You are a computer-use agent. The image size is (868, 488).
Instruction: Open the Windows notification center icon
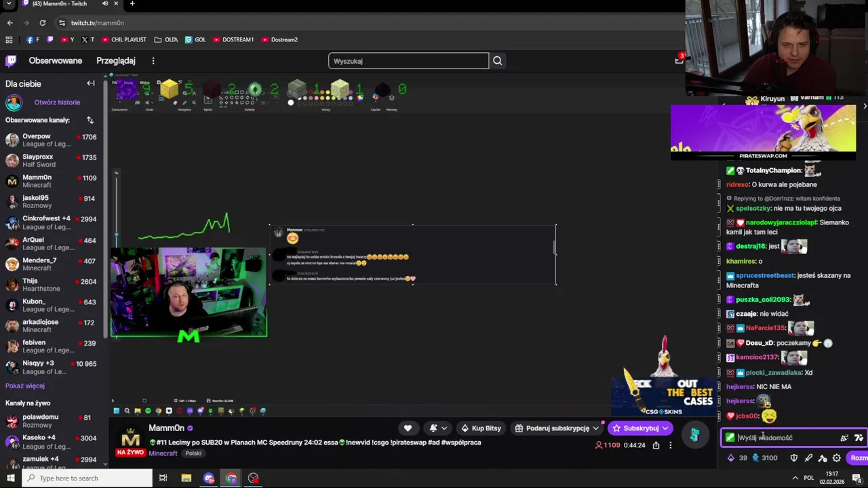[x=858, y=479]
